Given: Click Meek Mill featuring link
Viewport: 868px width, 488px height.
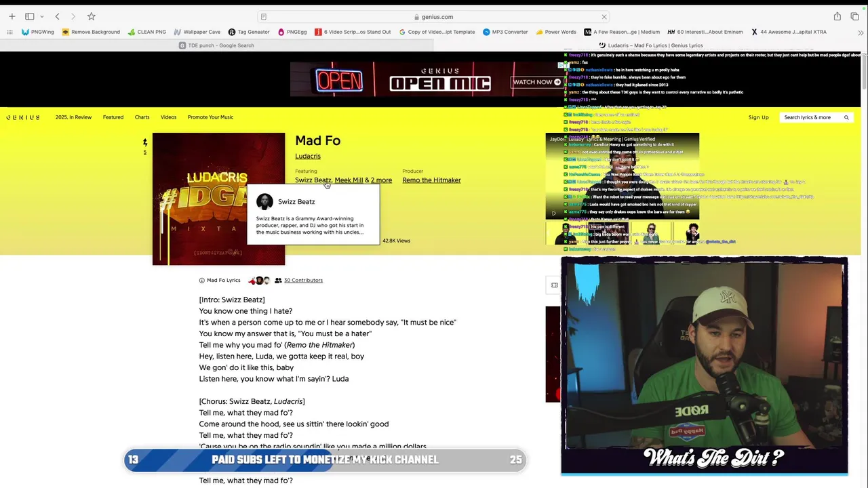Looking at the screenshot, I should tap(349, 180).
